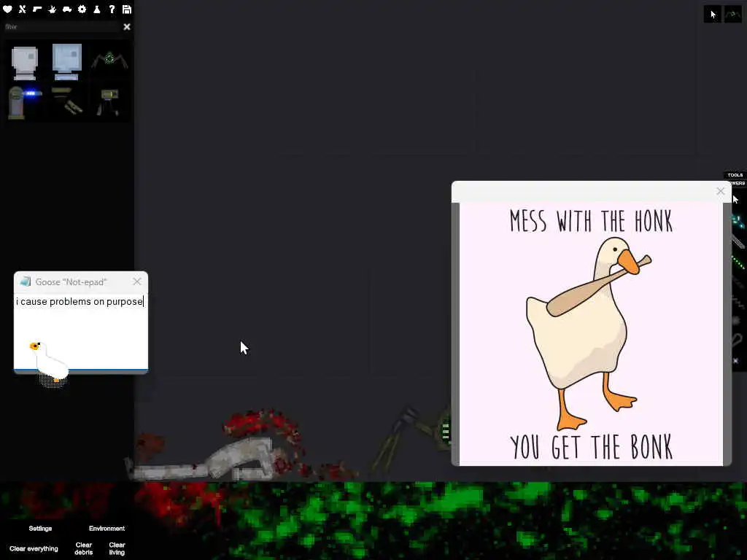Click Clear everything button
Screen dimensions: 747x560
pyautogui.click(x=34, y=548)
